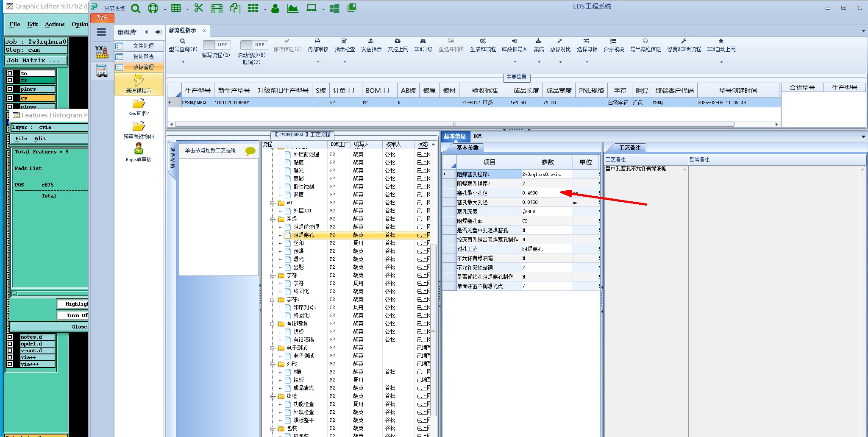Click the green copy documents icon
The image size is (868, 437).
click(x=235, y=8)
